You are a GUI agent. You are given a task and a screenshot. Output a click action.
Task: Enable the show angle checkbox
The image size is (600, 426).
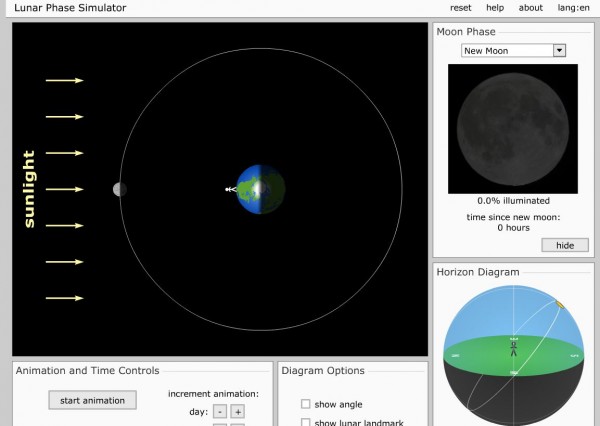306,404
